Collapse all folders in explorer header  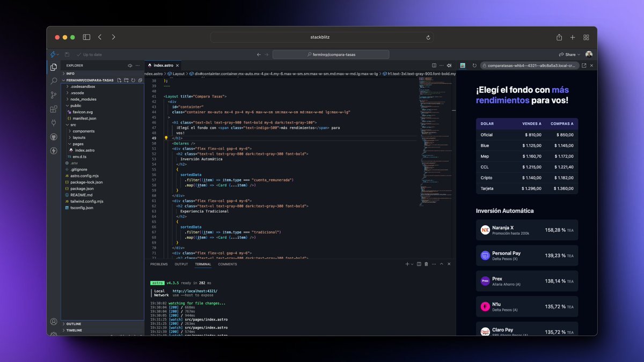point(140,80)
